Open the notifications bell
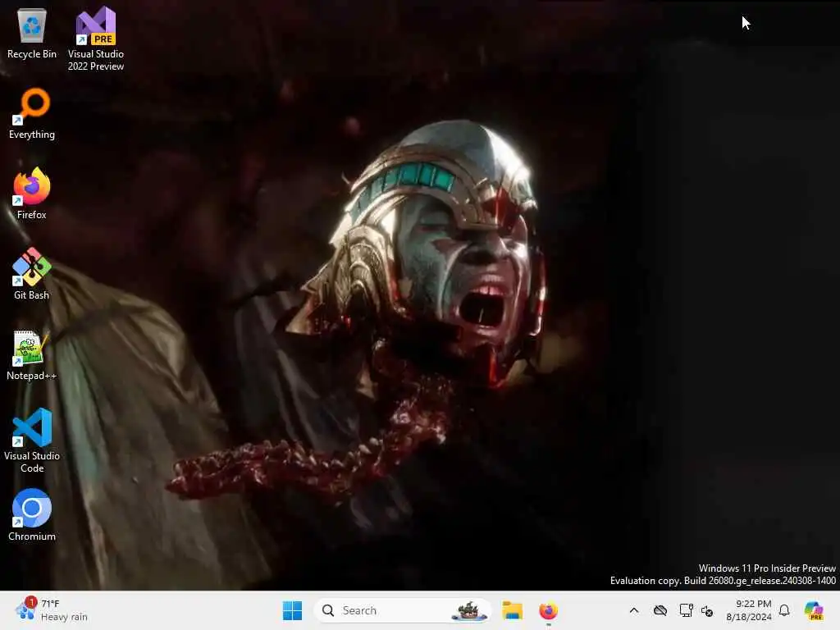840x630 pixels. [x=784, y=610]
